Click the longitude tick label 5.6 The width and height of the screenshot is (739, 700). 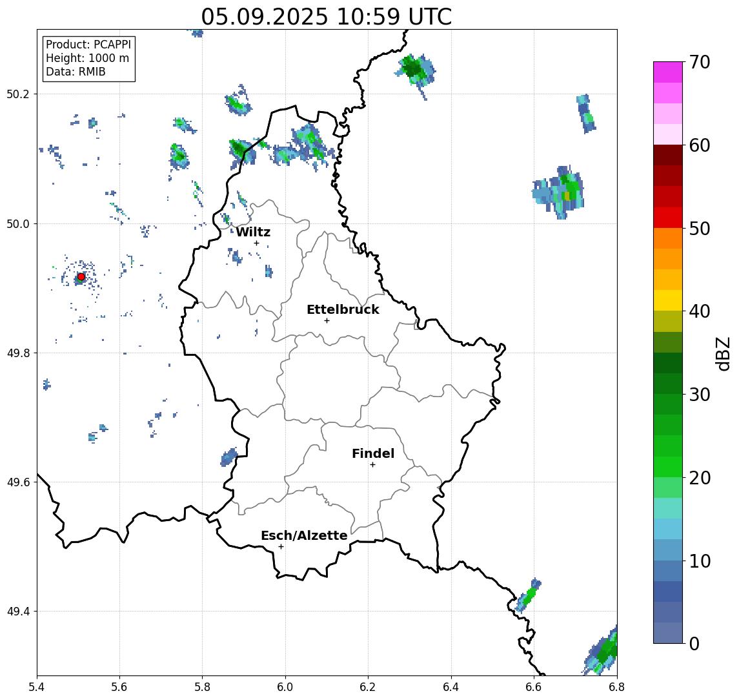tap(119, 687)
